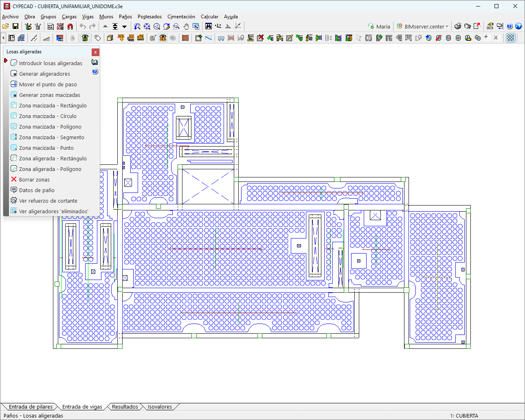Click the print icon in toolbar
Image resolution: width=525 pixels, height=420 pixels.
tap(458, 26)
